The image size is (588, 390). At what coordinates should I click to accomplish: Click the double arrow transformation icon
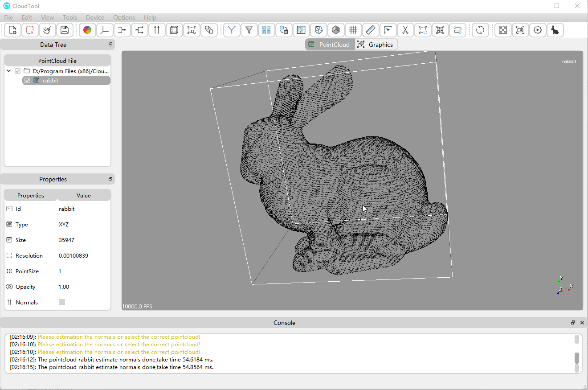(x=139, y=30)
